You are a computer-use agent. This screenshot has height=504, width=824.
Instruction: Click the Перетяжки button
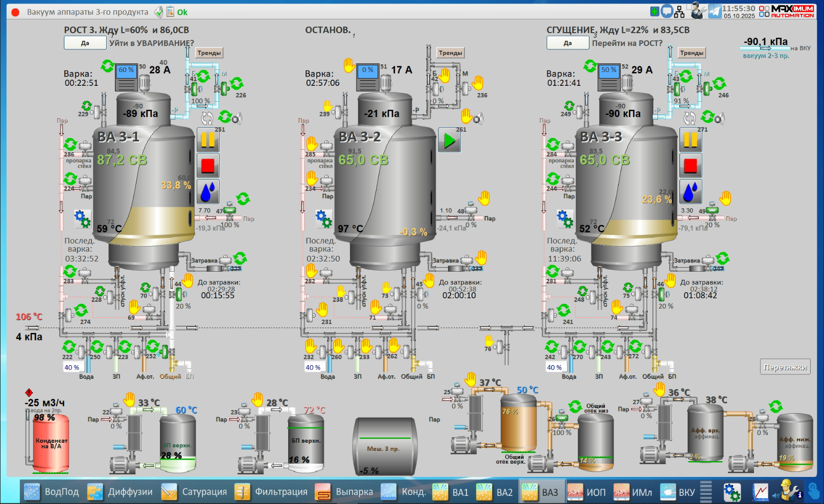pyautogui.click(x=785, y=367)
